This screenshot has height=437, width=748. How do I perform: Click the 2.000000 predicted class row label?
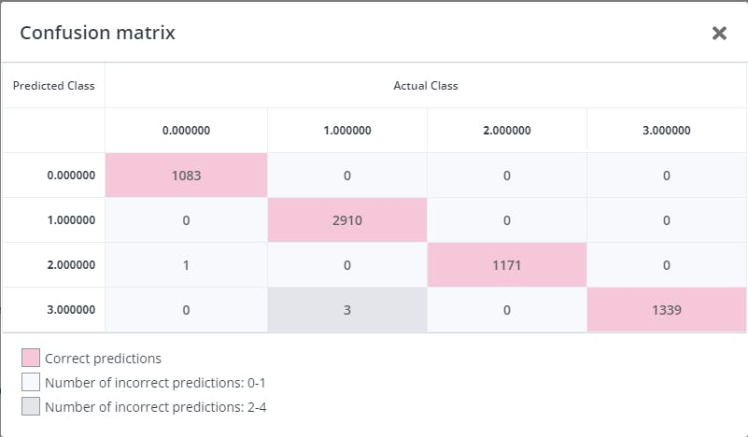(71, 265)
